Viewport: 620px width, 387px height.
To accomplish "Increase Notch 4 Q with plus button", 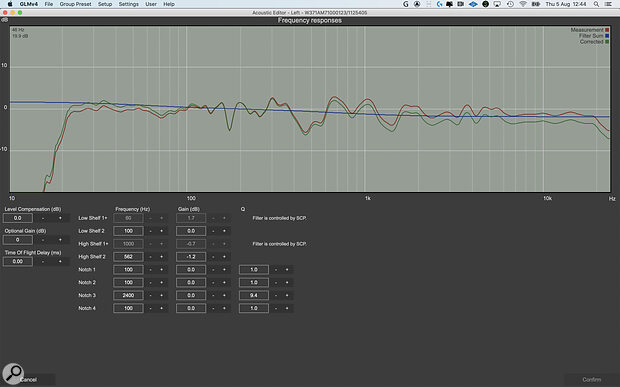I will 287,308.
